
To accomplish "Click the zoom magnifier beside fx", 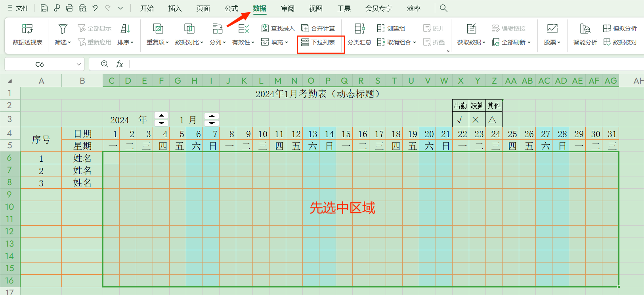I will (x=105, y=64).
